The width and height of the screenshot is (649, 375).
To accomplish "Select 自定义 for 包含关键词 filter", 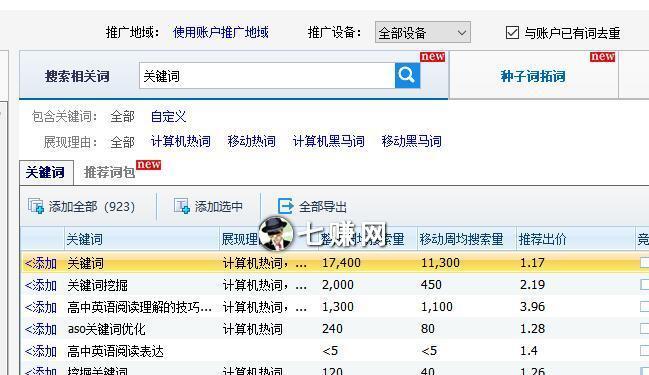I will click(x=168, y=117).
